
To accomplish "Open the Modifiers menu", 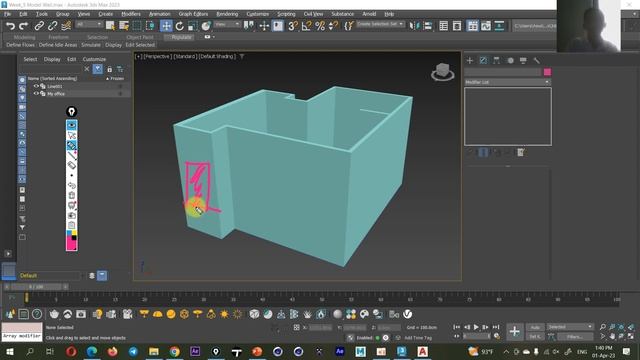I will (131, 14).
